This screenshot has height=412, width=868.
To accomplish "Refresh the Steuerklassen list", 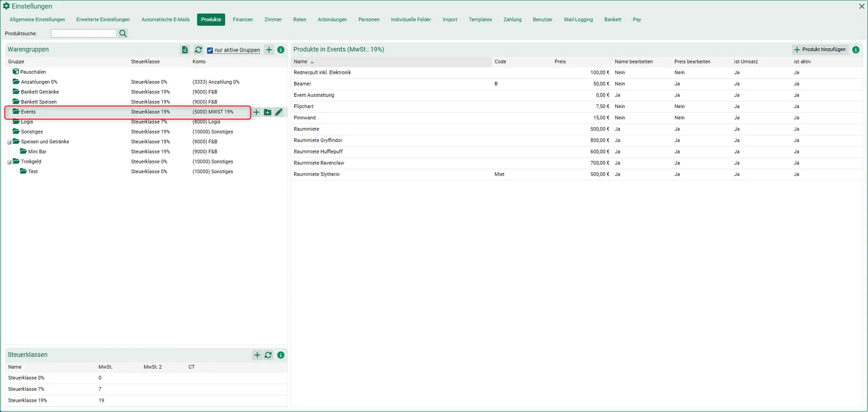I will coord(268,355).
